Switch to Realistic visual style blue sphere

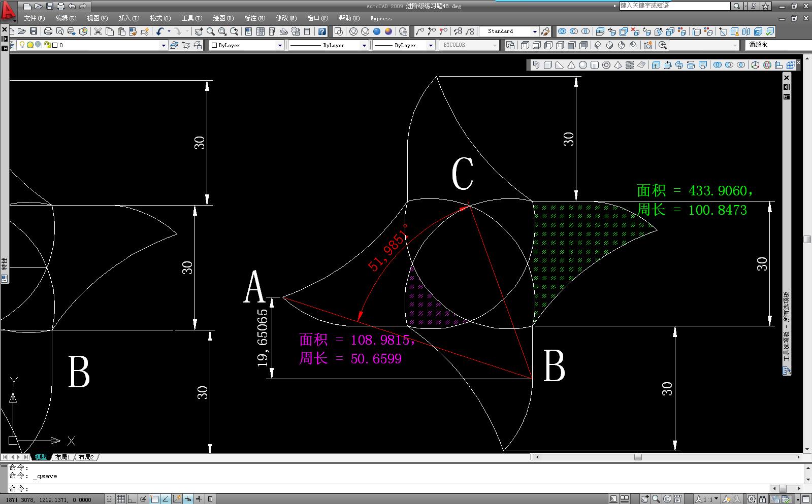pos(376,31)
